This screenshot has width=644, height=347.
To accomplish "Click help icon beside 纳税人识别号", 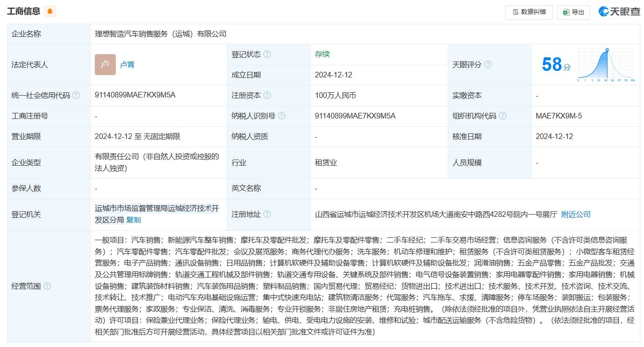I will 282,116.
